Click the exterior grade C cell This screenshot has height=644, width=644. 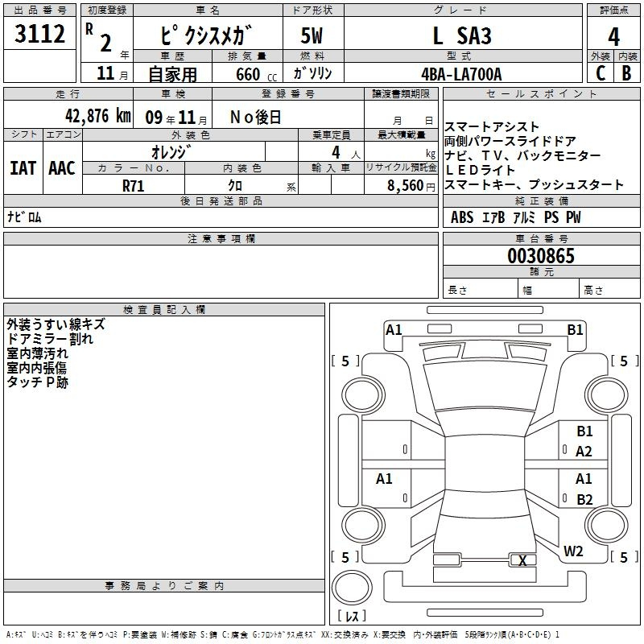click(600, 73)
